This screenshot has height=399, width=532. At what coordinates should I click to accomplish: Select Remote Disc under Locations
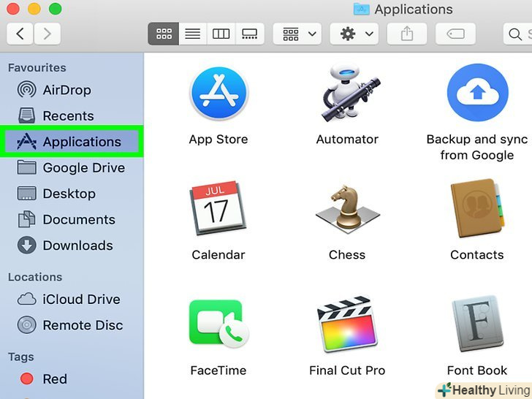coord(70,325)
